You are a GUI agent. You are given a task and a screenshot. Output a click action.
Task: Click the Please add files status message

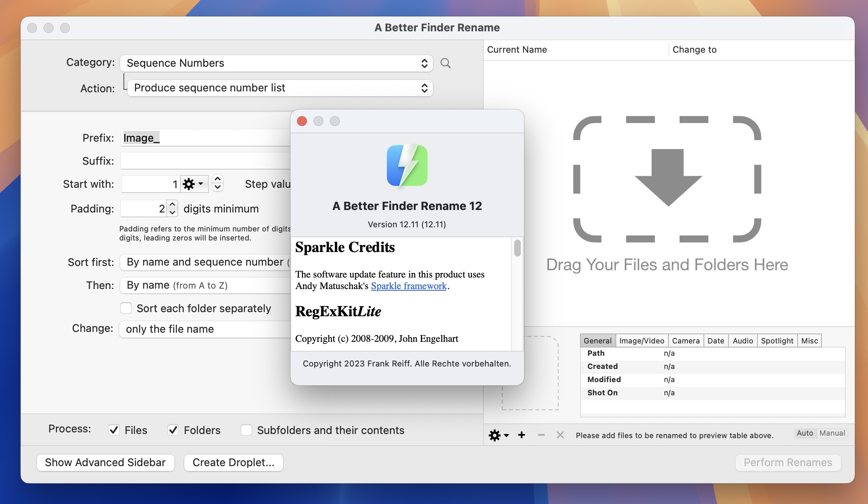(675, 435)
